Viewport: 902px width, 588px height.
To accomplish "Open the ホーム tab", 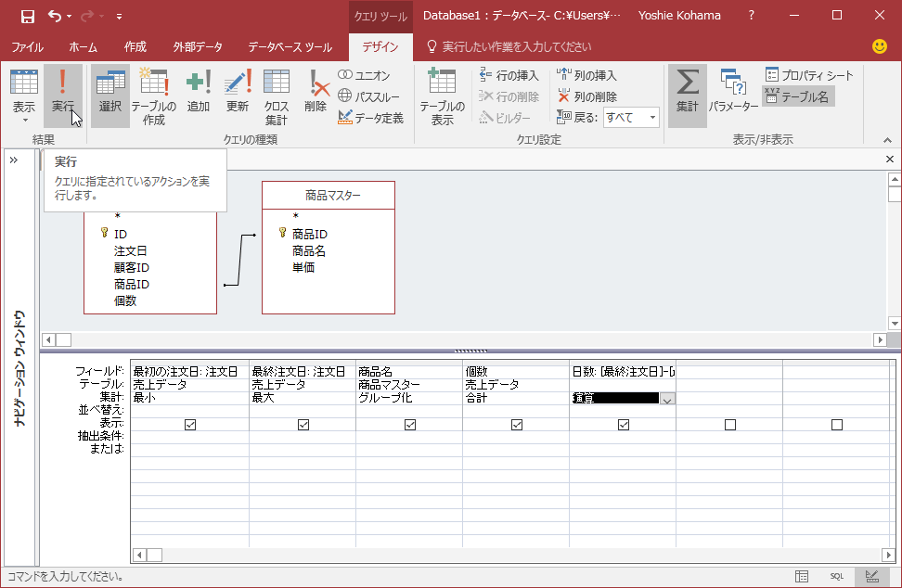I will (83, 46).
